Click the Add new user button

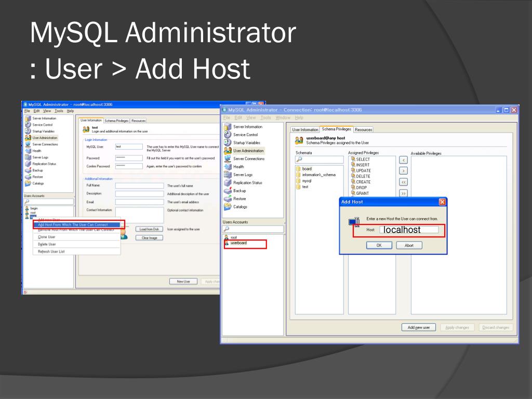tap(418, 327)
